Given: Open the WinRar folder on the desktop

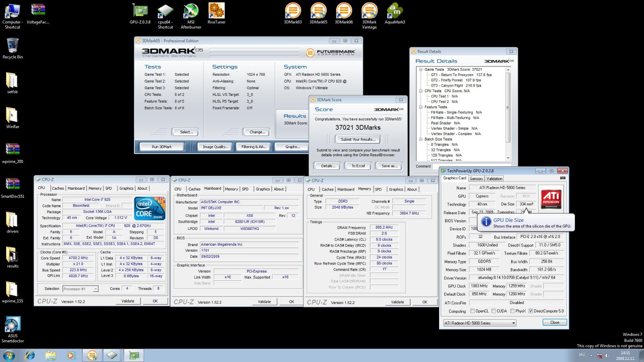Looking at the screenshot, I should [x=12, y=118].
